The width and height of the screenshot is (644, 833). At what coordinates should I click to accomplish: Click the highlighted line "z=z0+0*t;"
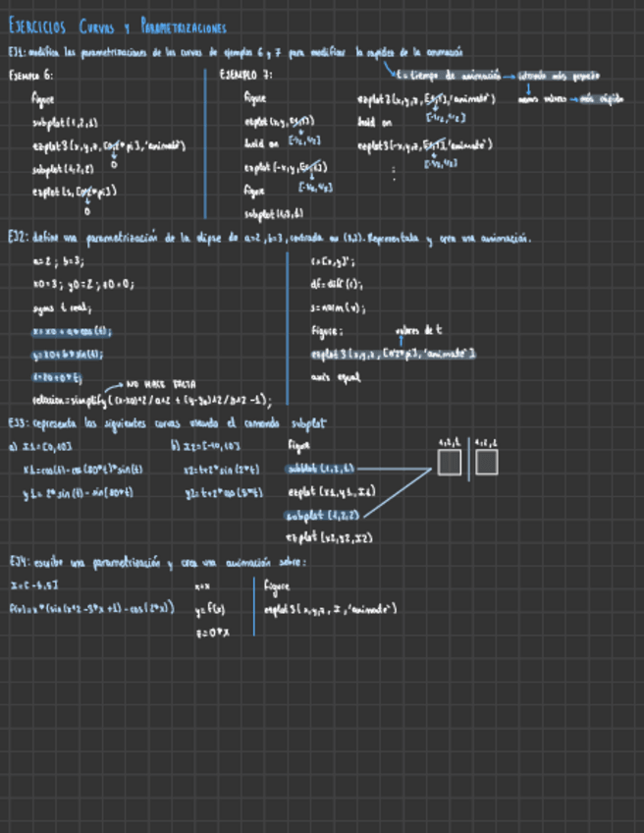tap(57, 378)
